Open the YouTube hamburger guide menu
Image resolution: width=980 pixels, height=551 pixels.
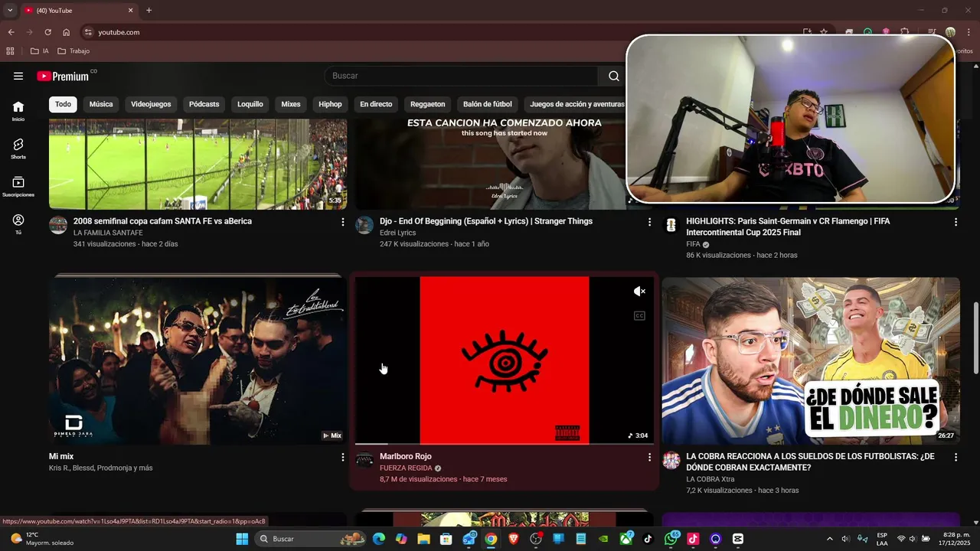tap(18, 76)
